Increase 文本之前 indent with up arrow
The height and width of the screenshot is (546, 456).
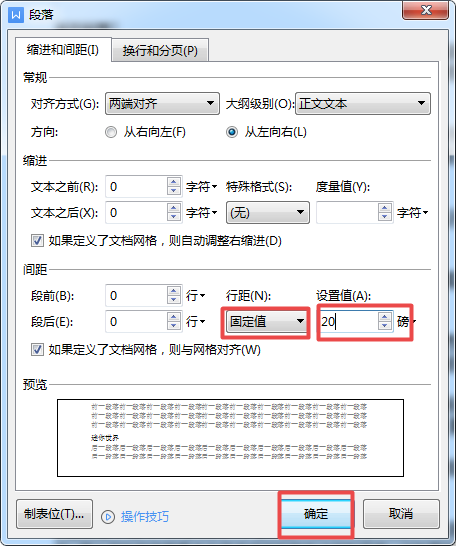pos(174,182)
